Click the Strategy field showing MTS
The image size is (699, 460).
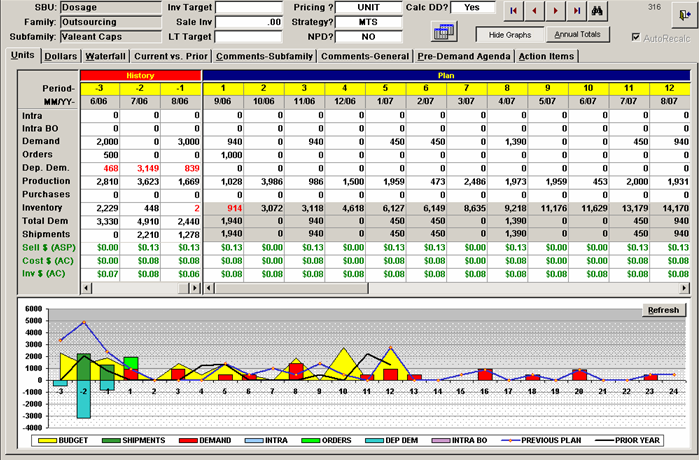coord(368,22)
